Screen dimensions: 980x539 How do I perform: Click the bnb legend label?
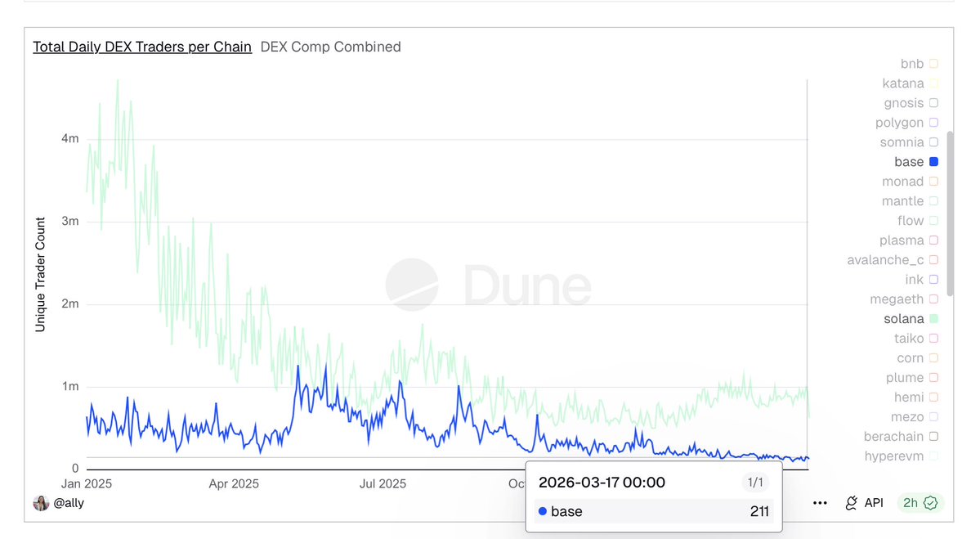912,64
